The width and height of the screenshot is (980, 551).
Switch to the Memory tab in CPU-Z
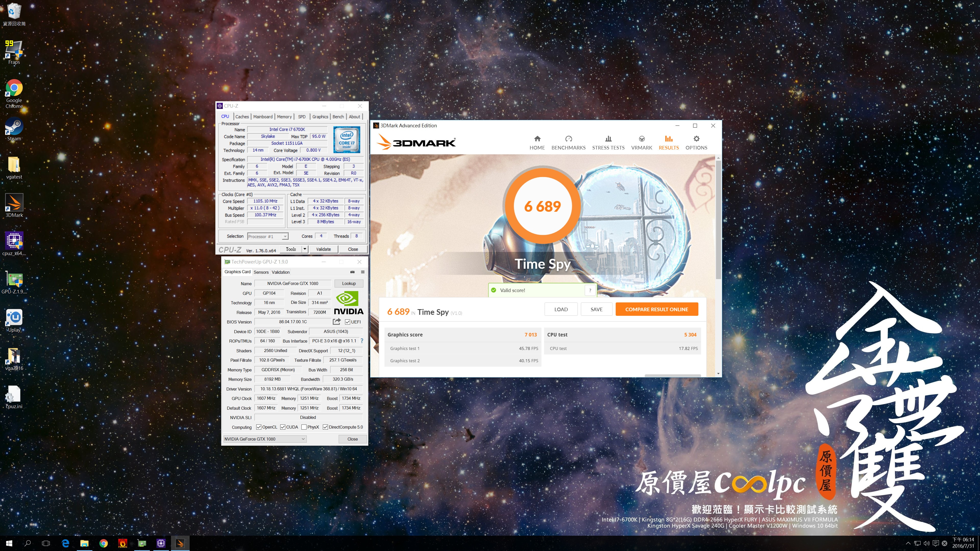coord(284,117)
